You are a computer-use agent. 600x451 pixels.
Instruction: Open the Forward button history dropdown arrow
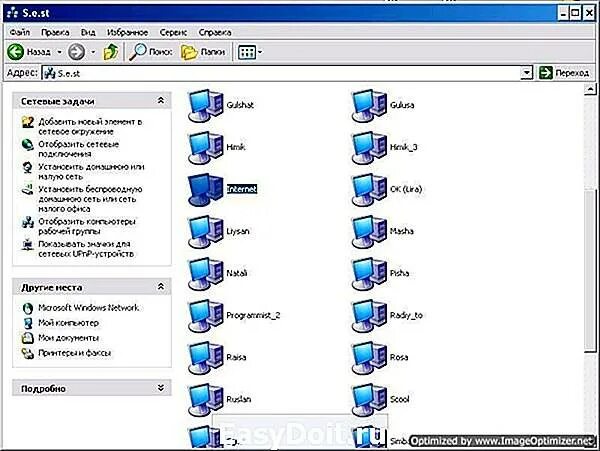[93, 52]
